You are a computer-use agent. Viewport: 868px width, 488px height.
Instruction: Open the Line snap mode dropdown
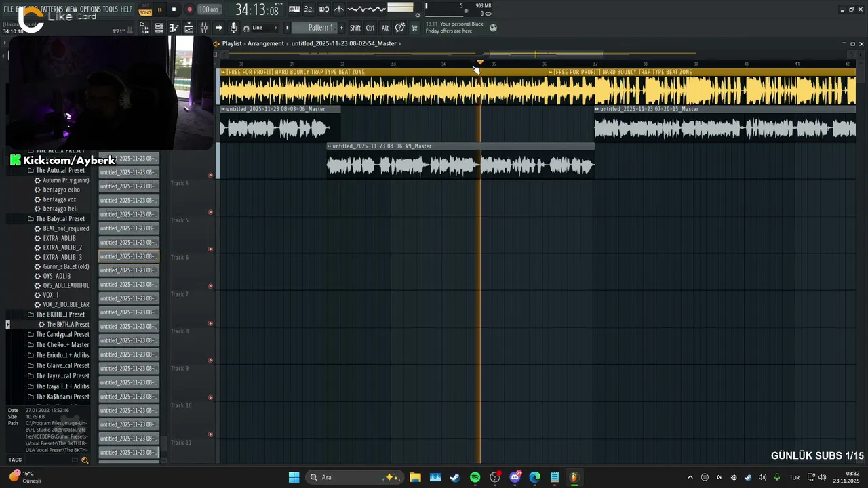[x=264, y=28]
